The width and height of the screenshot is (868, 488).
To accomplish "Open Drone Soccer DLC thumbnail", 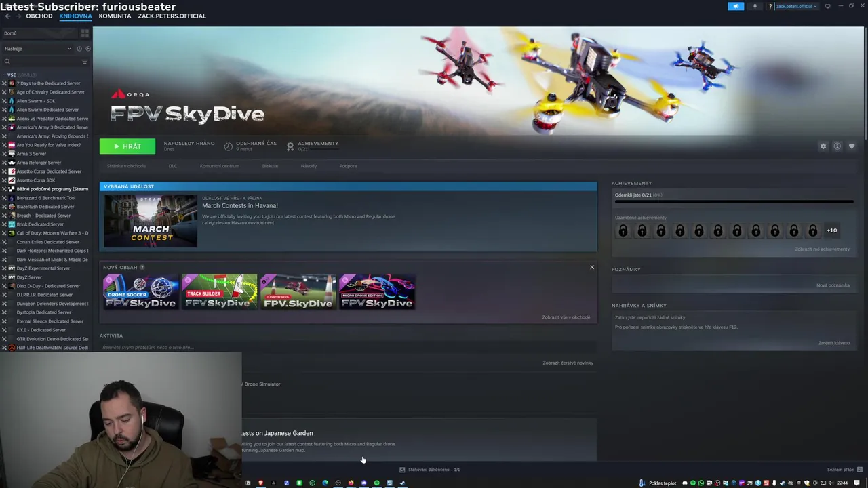I will [x=141, y=292].
